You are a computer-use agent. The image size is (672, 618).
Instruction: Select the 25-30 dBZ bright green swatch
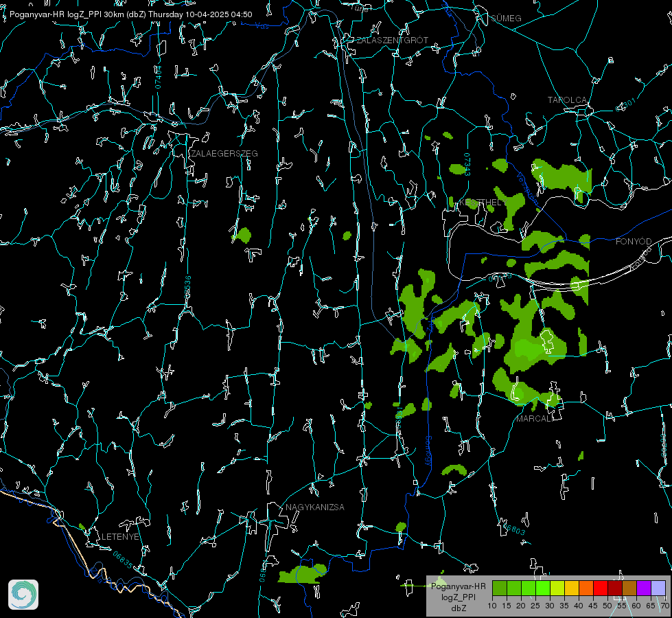pos(543,588)
